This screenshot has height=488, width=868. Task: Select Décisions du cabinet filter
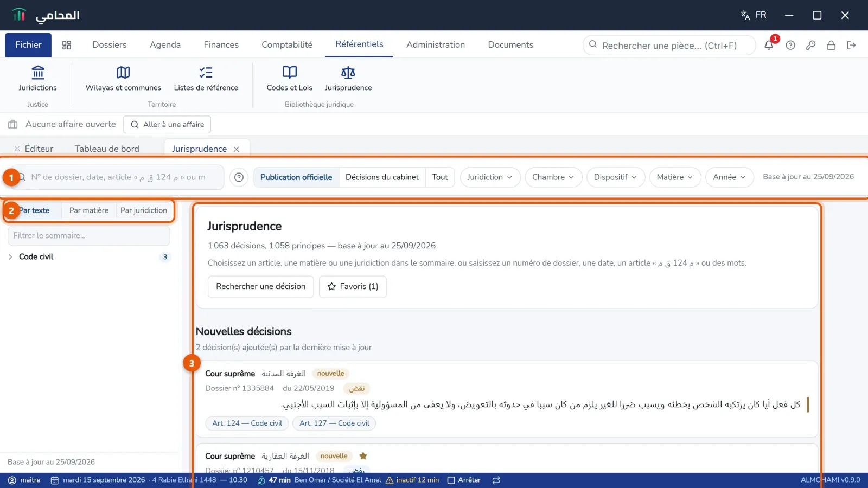[x=382, y=177]
